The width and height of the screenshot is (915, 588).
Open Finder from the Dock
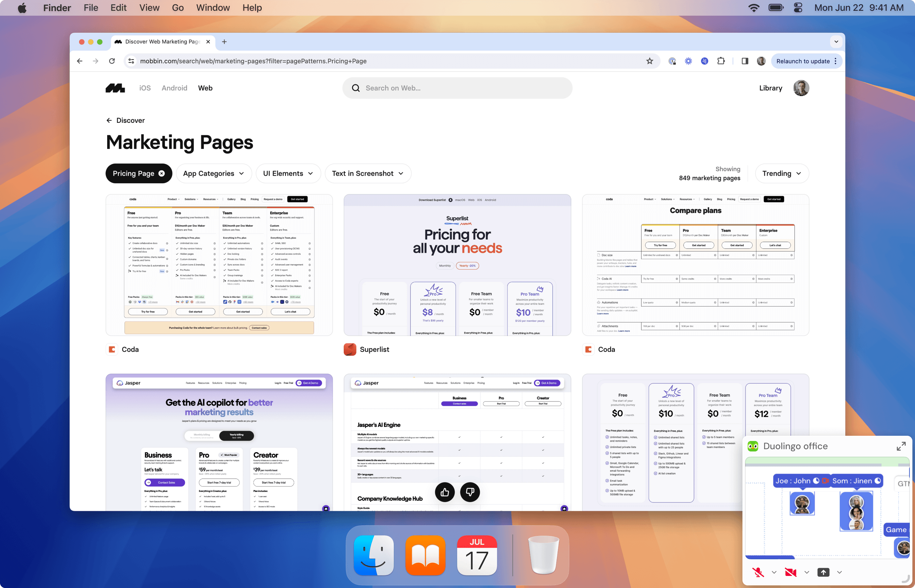click(x=374, y=555)
